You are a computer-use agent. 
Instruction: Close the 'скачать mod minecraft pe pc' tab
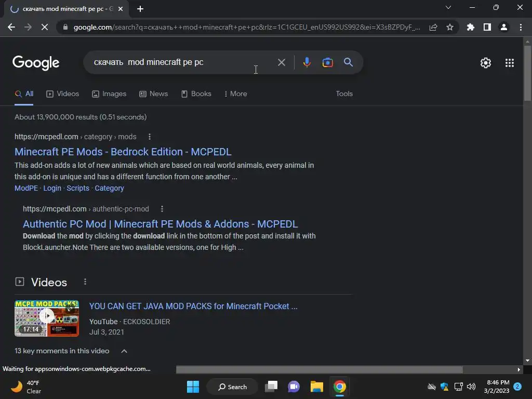[121, 9]
